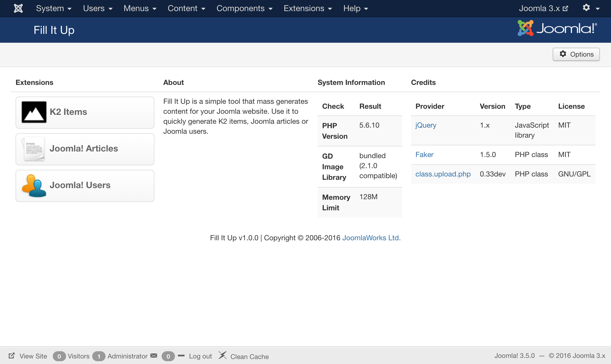
Task: Click View Site in status bar
Action: coord(33,356)
